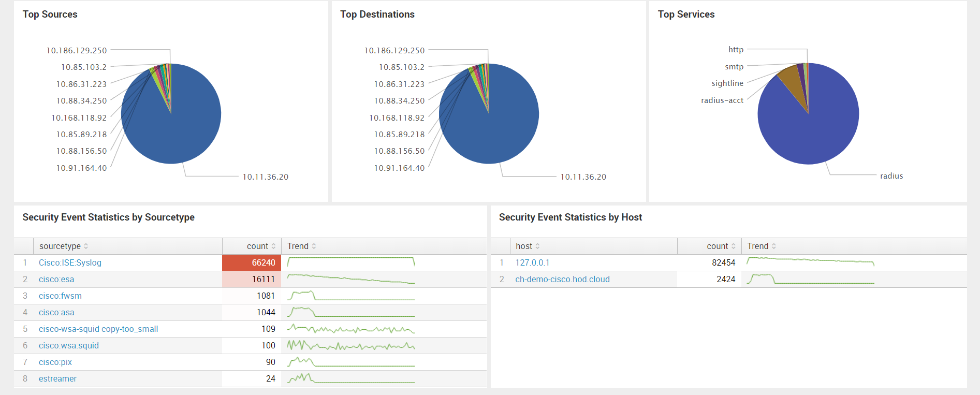Click the 10.11.36.20 label in Top Sources
The image size is (980, 395).
266,177
